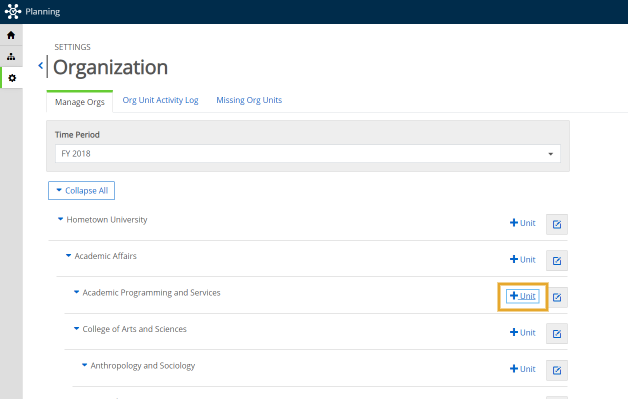The width and height of the screenshot is (628, 399).
Task: Edit Academic Programming and Services unit
Action: (557, 297)
